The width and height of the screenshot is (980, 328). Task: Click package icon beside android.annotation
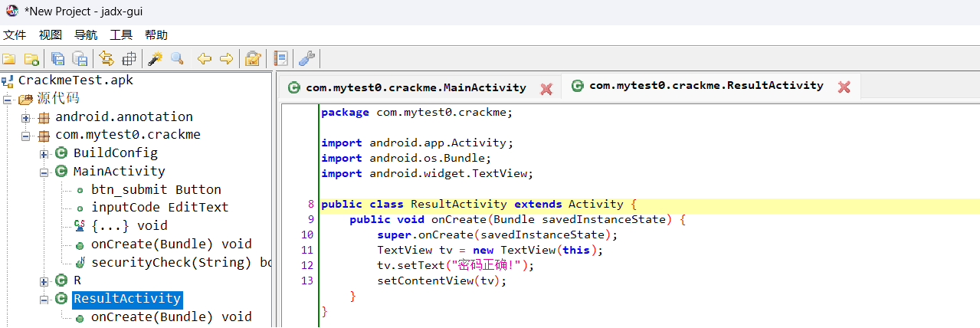tap(44, 117)
